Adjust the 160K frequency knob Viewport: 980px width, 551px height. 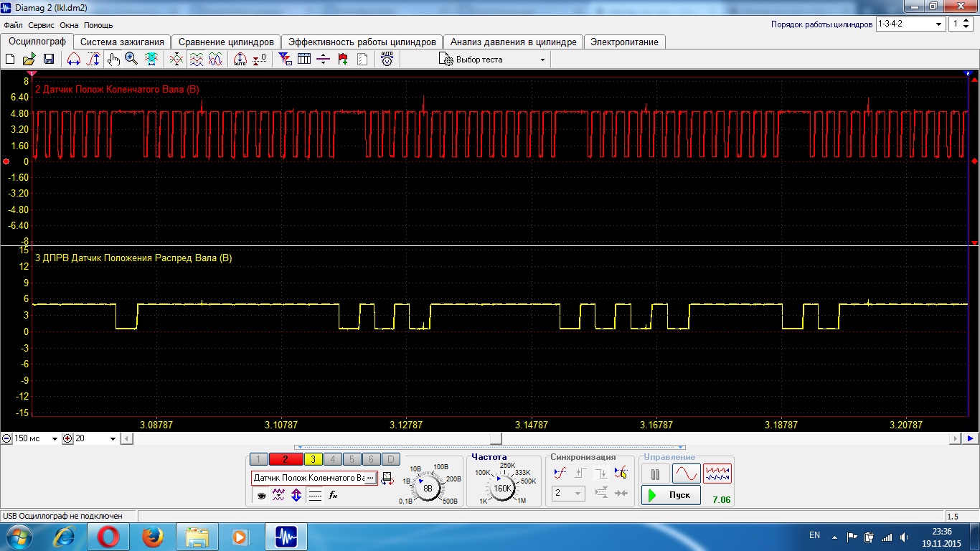click(x=502, y=488)
